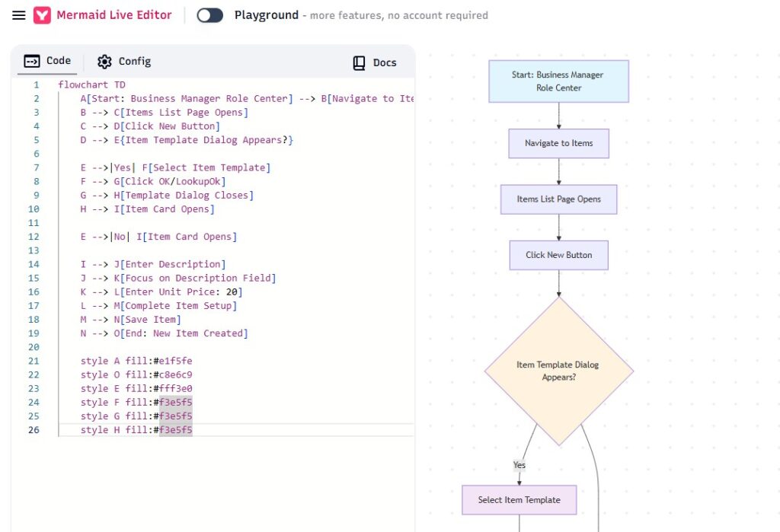Click code line 'style H fill:#f3e5f5'

coord(136,430)
